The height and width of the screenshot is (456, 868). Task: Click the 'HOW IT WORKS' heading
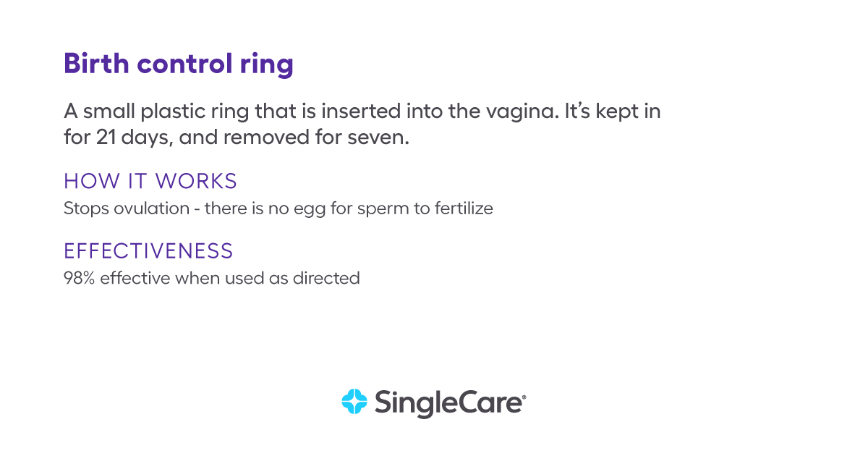[x=150, y=180]
